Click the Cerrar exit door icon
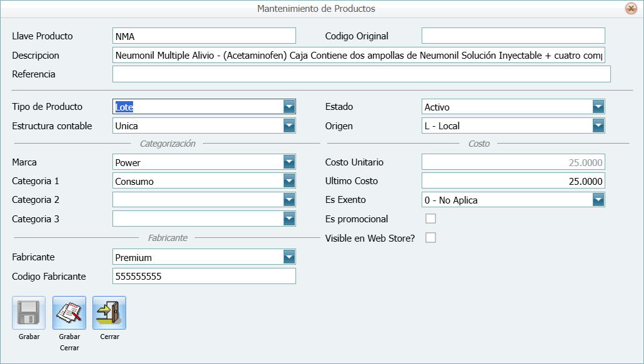Screen dimensions: 644x364 click(x=109, y=313)
